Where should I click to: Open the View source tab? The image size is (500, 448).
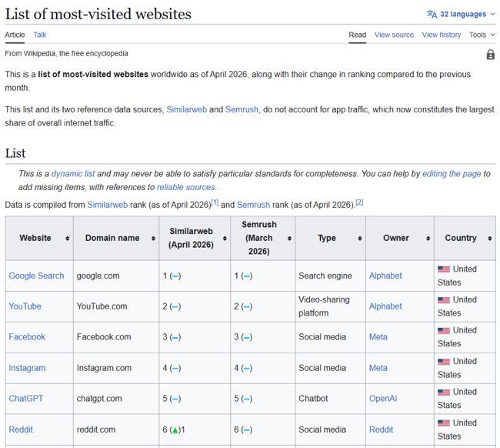[x=394, y=35]
